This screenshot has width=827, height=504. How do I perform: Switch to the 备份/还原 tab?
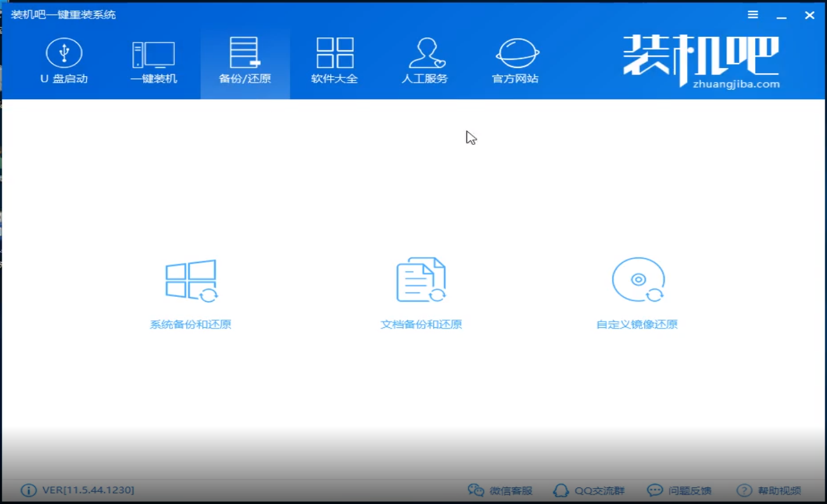(245, 60)
